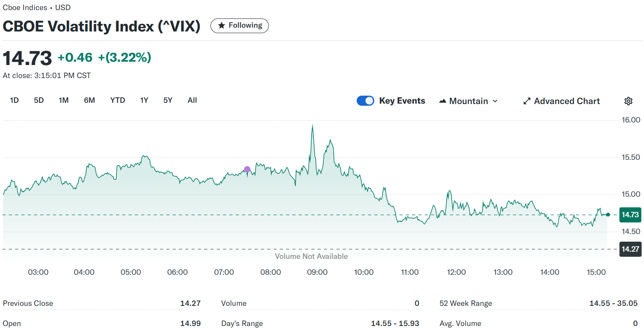
Task: Choose the 1Y time range
Action: 144,100
